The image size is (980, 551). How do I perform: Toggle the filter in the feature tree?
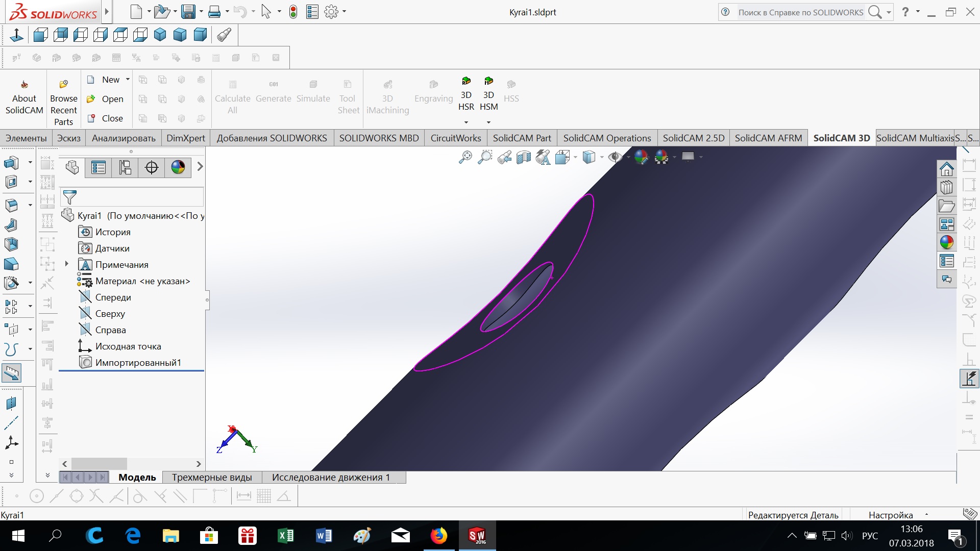point(70,197)
